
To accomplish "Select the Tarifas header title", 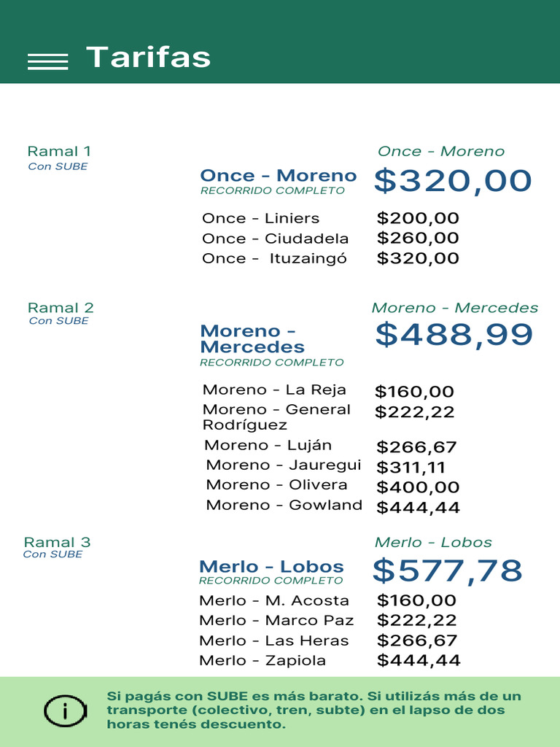I will click(148, 57).
